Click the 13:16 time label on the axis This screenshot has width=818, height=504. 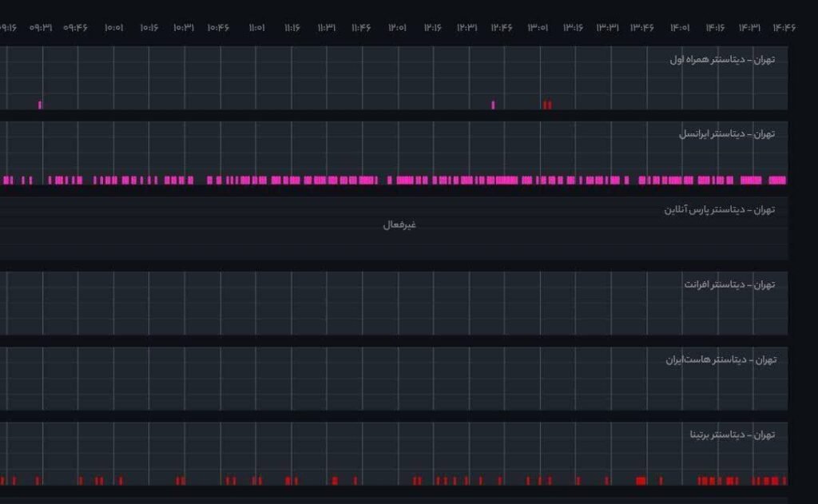point(573,27)
